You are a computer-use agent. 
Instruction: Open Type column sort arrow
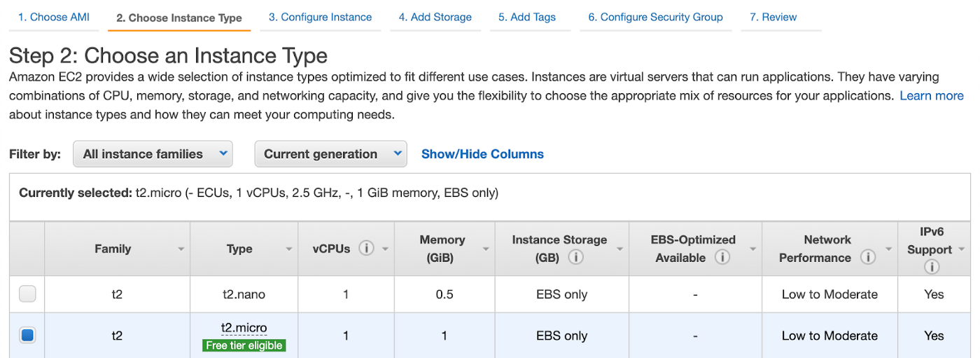point(289,249)
